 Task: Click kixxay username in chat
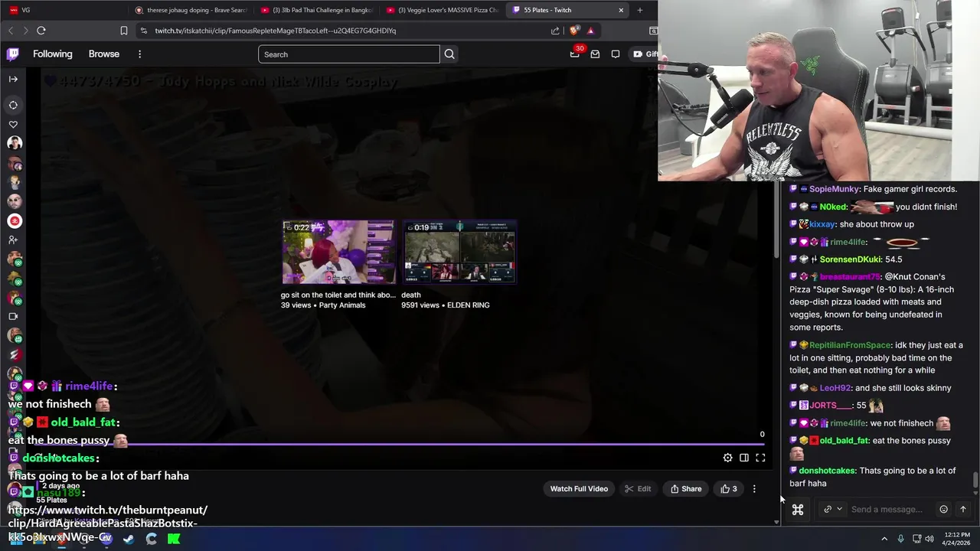point(822,224)
